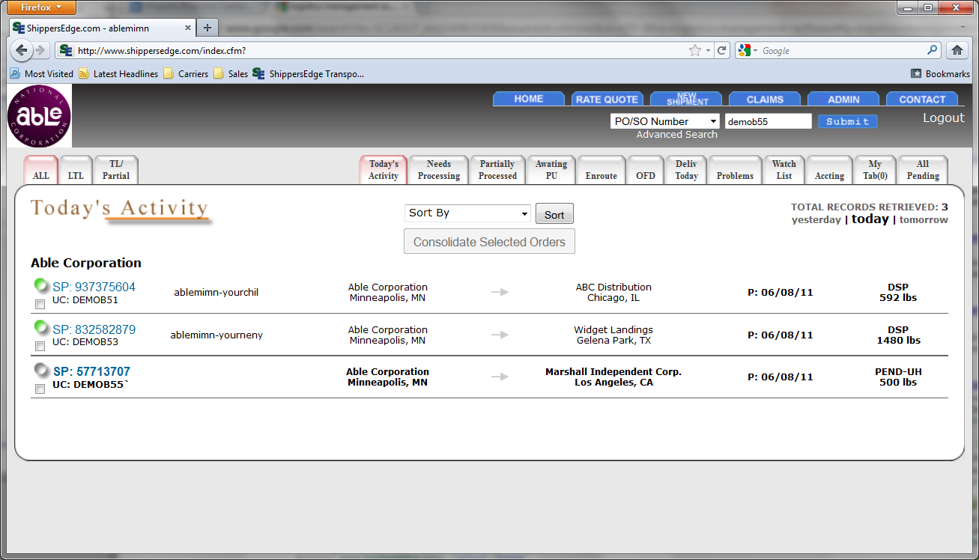Screen dimensions: 979x560
Task: Click the yesterday date link
Action: 816,220
